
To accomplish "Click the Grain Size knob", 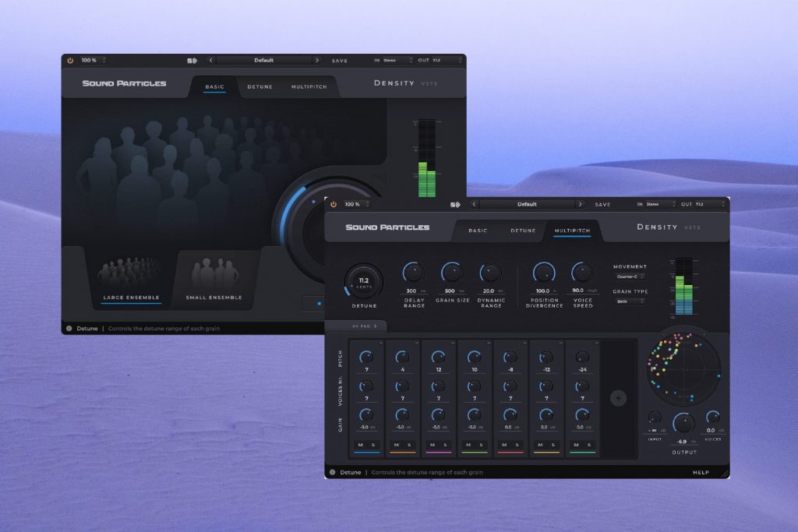I will [451, 273].
